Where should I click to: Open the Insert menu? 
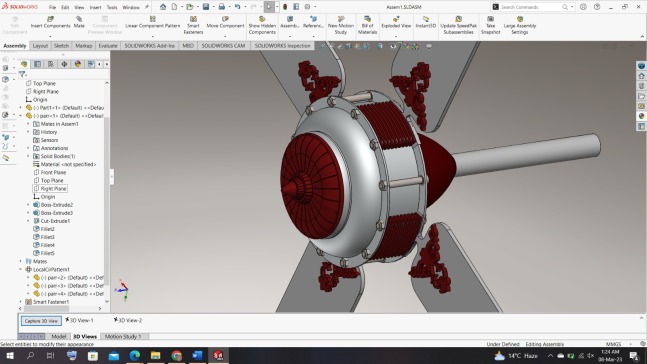95,7
